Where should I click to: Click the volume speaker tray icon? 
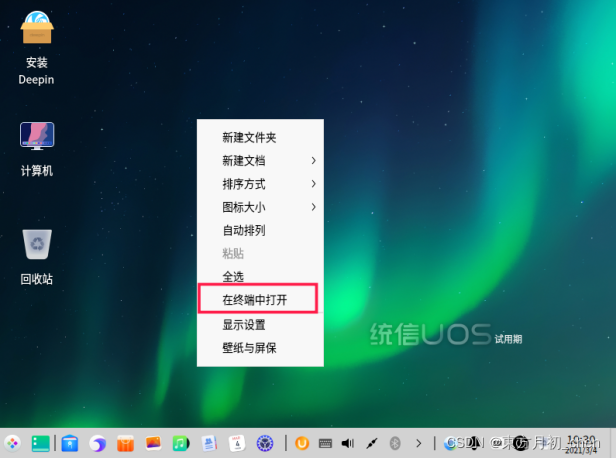point(348,444)
